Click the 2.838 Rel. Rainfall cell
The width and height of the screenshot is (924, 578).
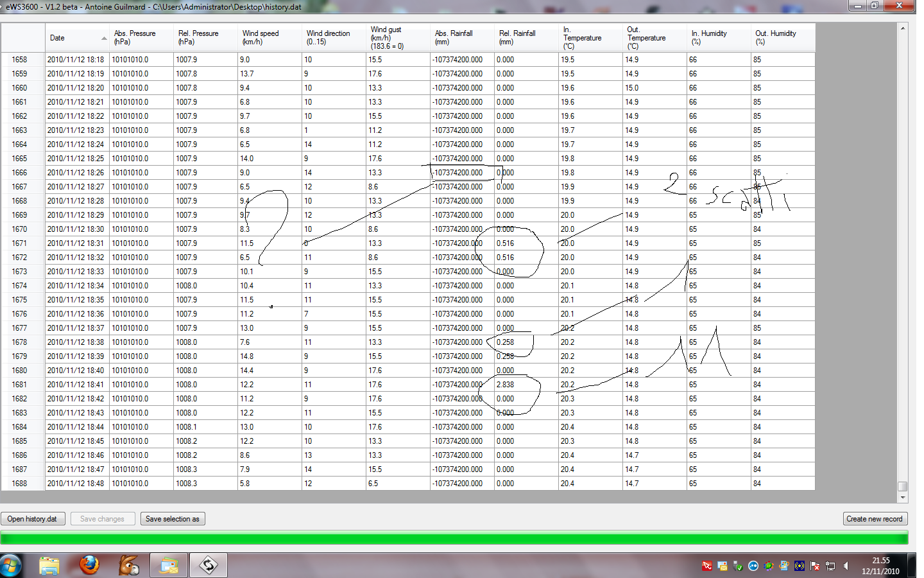point(525,385)
